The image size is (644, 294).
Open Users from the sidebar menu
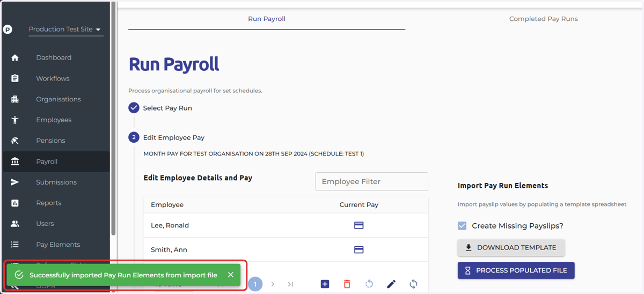tap(45, 224)
